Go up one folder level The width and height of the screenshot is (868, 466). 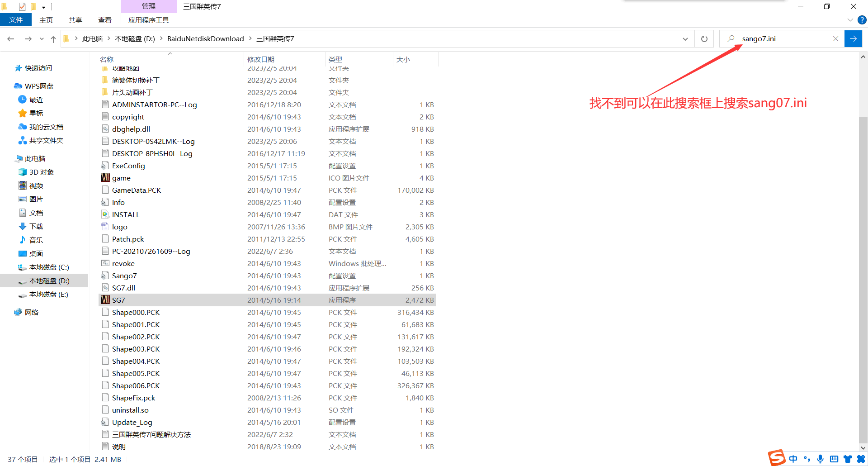[x=53, y=39]
